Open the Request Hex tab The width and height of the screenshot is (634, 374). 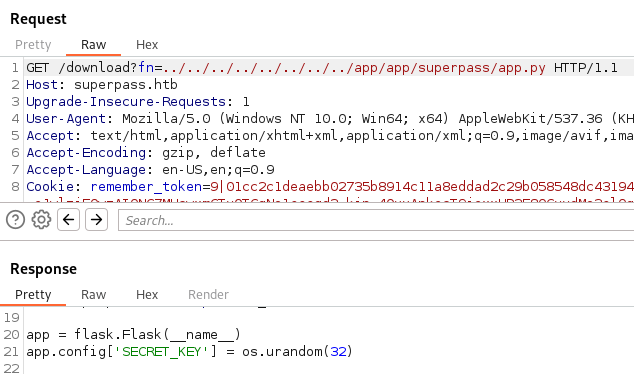coord(147,44)
